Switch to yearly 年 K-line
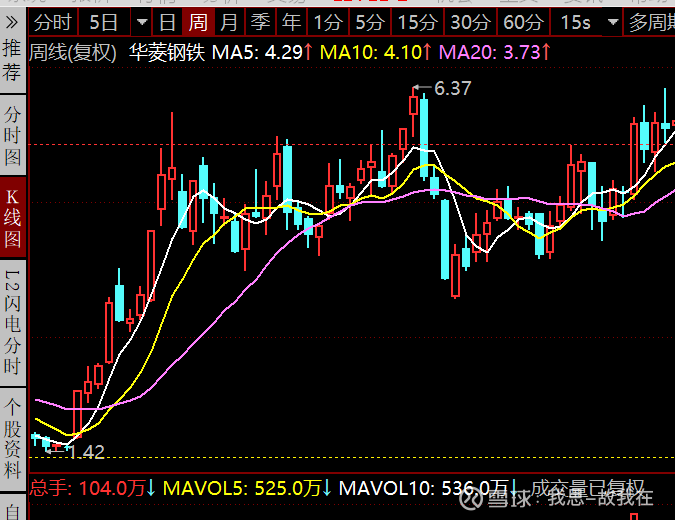The height and width of the screenshot is (520, 675). (291, 22)
